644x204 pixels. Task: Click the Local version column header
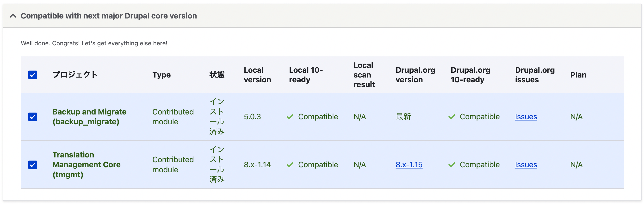coord(257,75)
